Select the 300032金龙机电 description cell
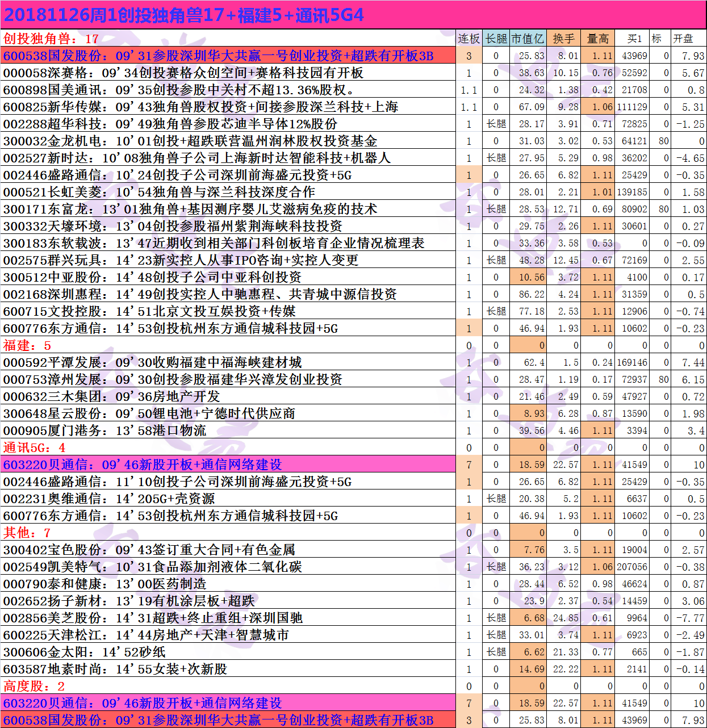This screenshot has height=728, width=707. tap(228, 141)
